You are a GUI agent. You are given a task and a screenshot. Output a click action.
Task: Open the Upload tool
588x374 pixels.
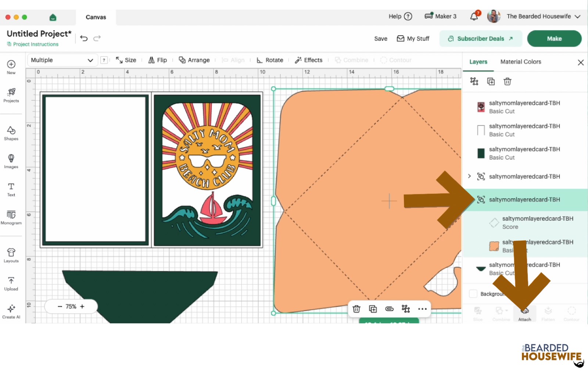point(11,284)
